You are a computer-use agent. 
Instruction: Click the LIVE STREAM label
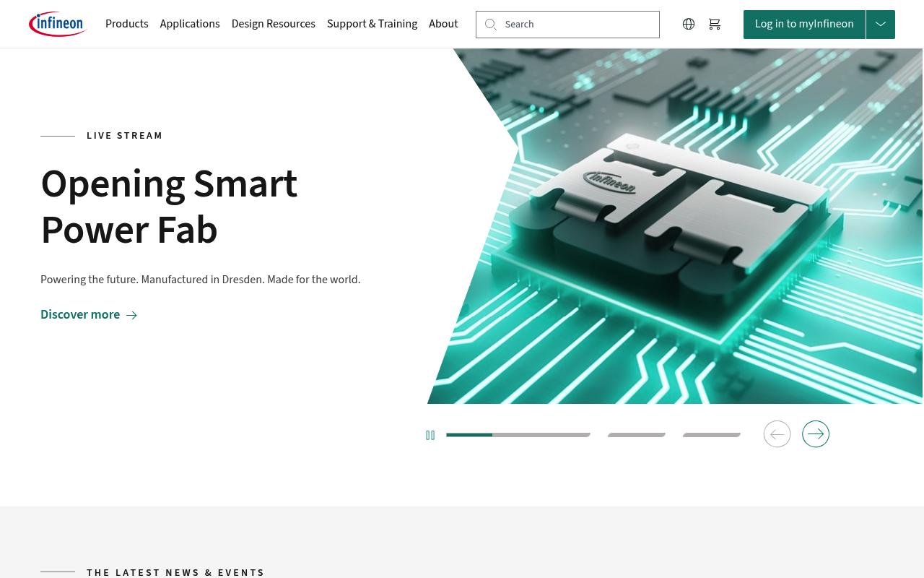click(125, 136)
